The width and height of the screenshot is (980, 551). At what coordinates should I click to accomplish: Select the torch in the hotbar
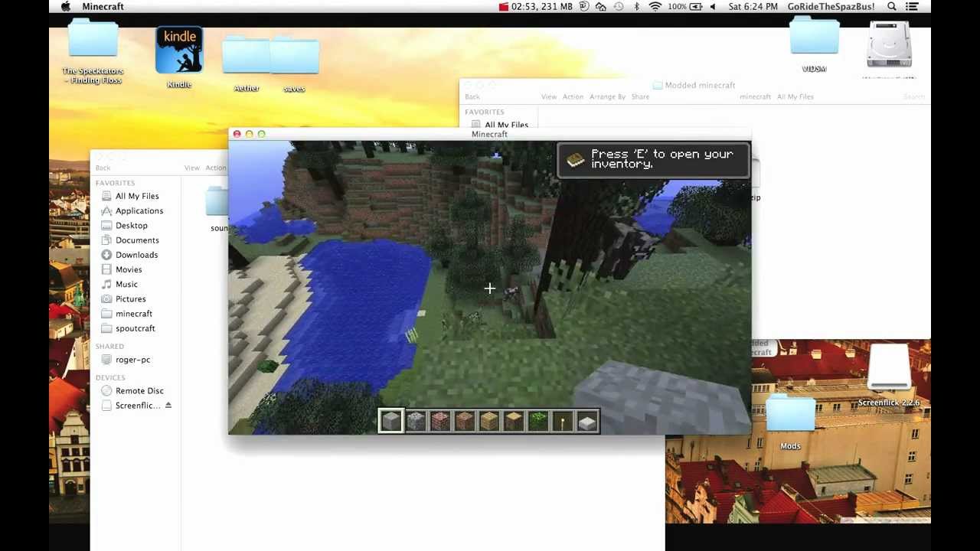(x=563, y=420)
